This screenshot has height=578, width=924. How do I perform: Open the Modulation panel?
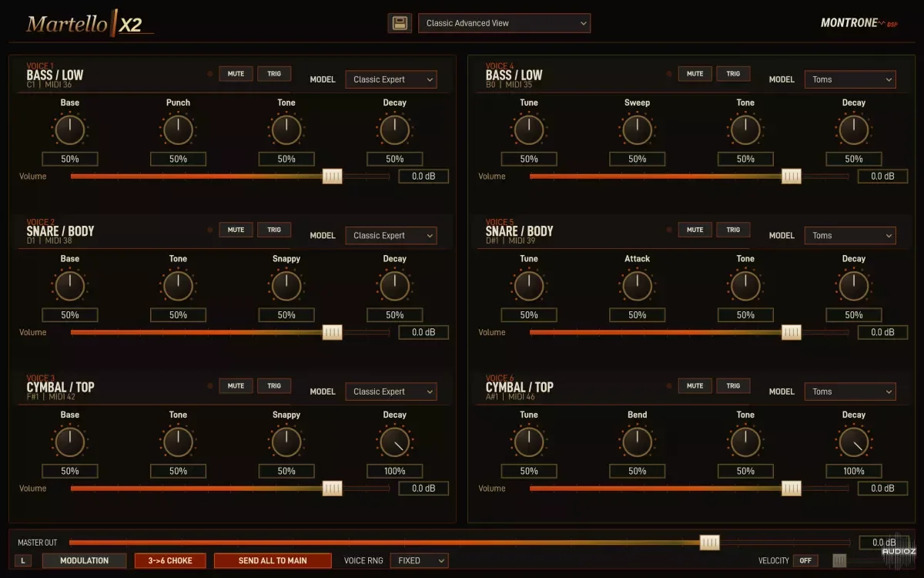click(x=85, y=561)
